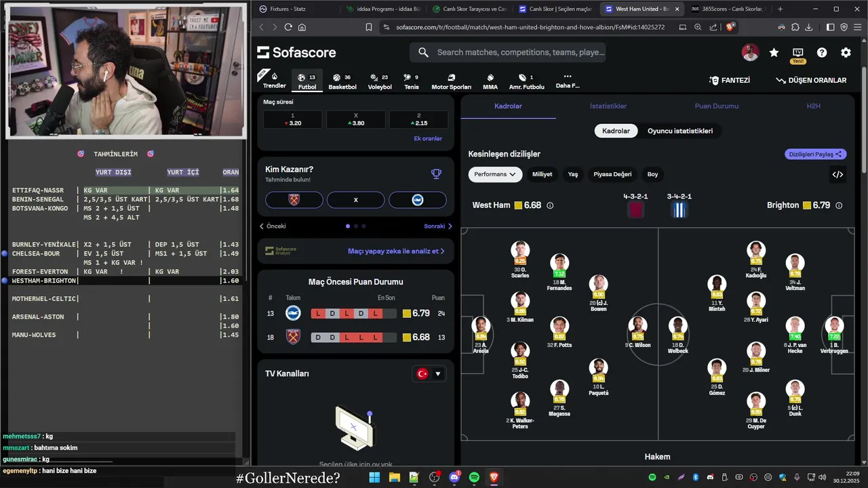Vote X draw in Kim Kazanır
The image size is (868, 488).
point(356,200)
